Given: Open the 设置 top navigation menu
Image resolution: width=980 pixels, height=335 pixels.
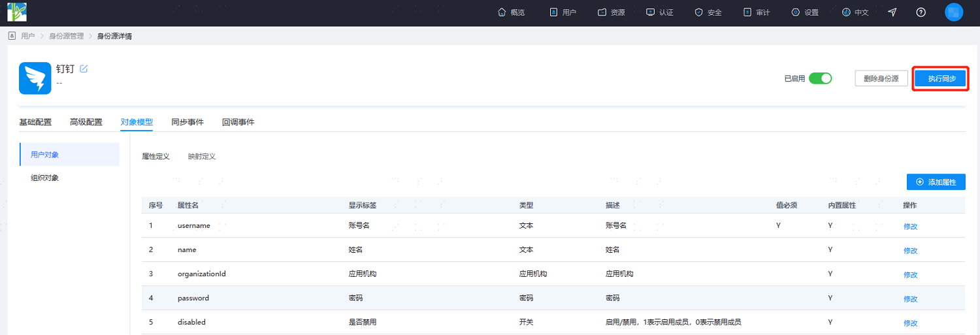Looking at the screenshot, I should (x=805, y=12).
